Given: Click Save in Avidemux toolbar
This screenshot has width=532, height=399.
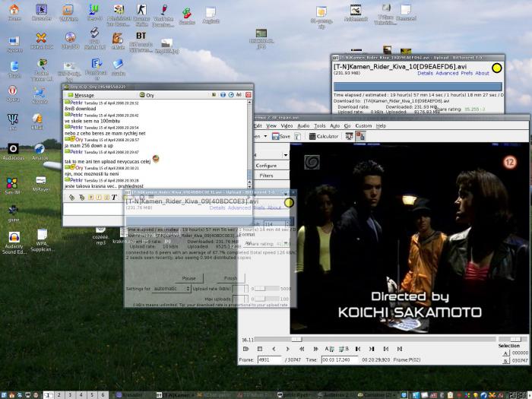Looking at the screenshot, I should point(281,136).
